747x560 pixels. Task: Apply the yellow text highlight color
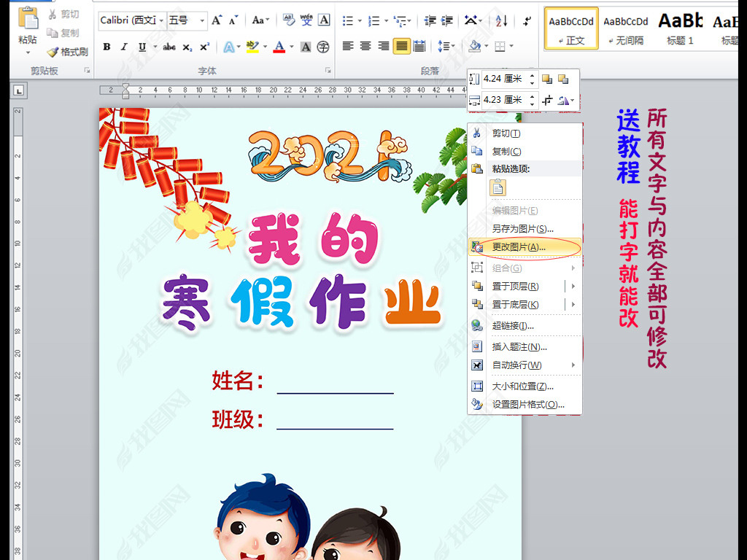click(x=252, y=47)
